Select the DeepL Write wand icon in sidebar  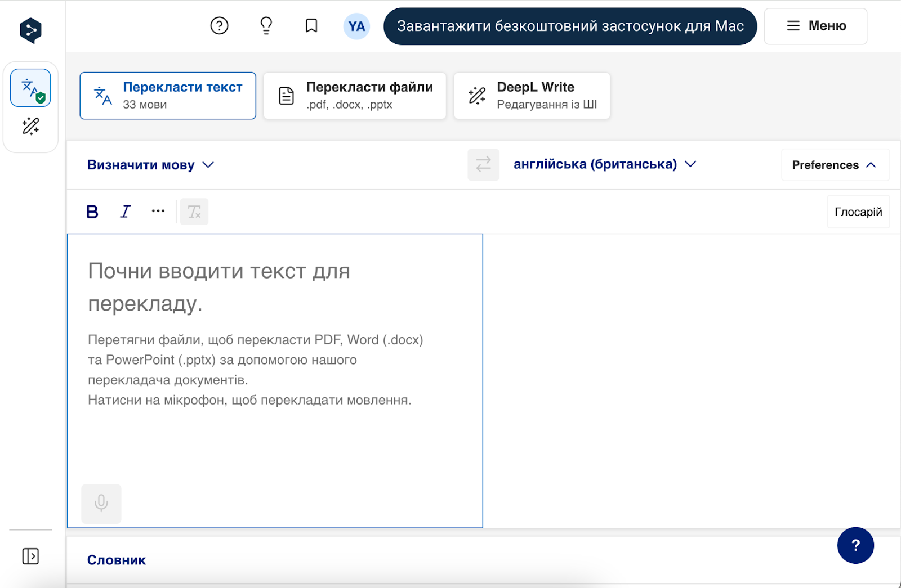pos(30,126)
